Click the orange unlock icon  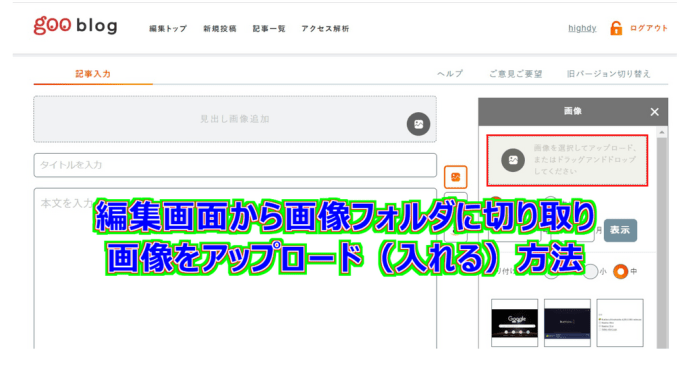pyautogui.click(x=616, y=28)
